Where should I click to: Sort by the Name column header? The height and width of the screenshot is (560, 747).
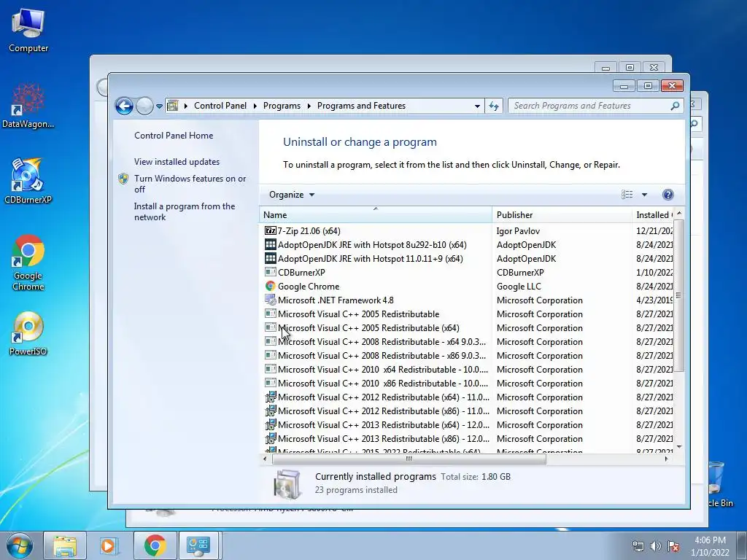click(376, 215)
